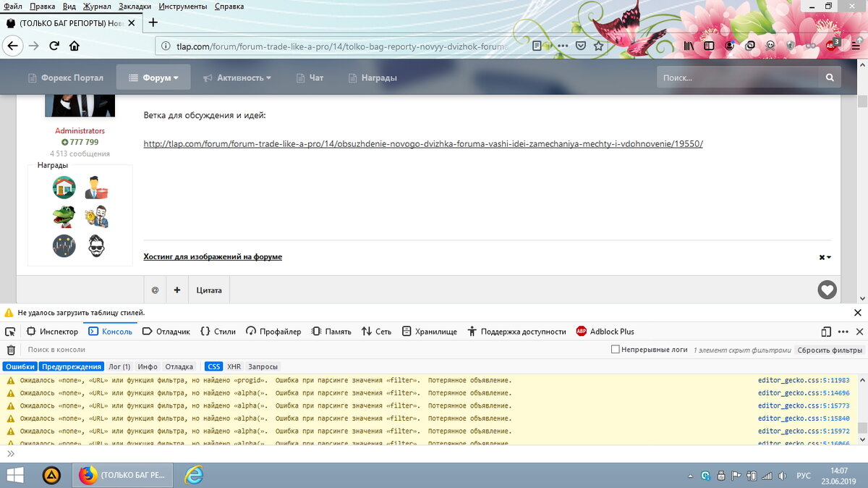Toggle responsive design mode icon in DevTools
Screen dimensions: 868x488
pyautogui.click(x=826, y=332)
